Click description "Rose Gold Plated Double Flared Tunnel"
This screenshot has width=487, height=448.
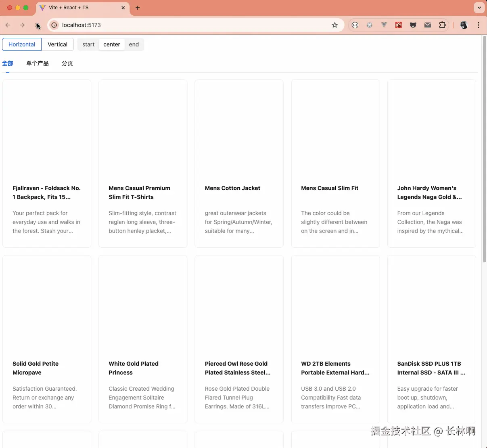[237, 398]
